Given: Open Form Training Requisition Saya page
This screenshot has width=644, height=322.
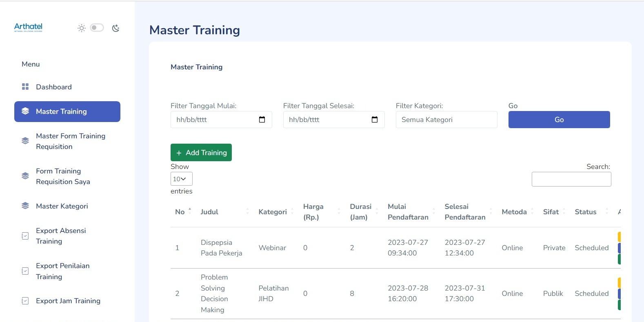Looking at the screenshot, I should click(x=63, y=176).
